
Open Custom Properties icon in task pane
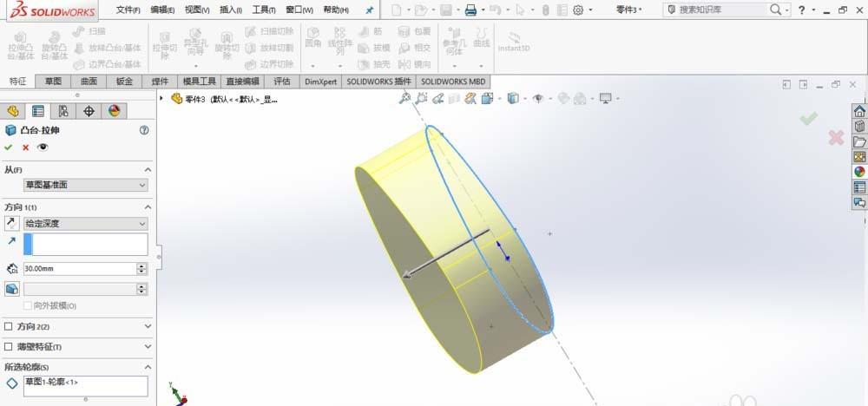click(x=859, y=187)
